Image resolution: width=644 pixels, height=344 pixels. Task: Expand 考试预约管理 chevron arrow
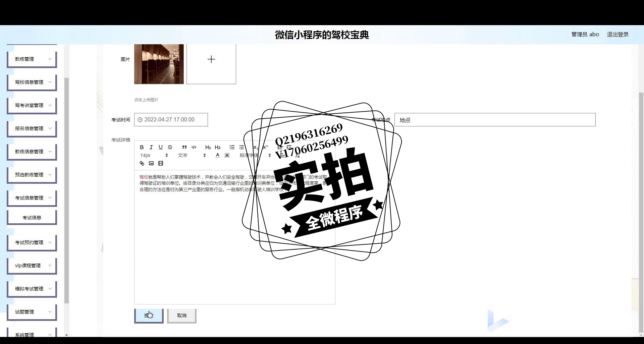[50, 242]
